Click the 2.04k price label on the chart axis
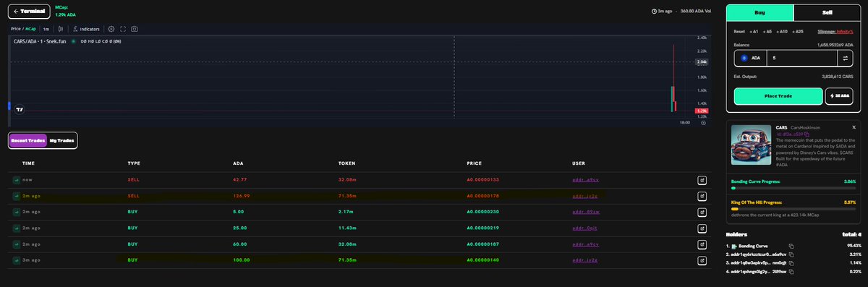868x287 pixels. click(702, 62)
